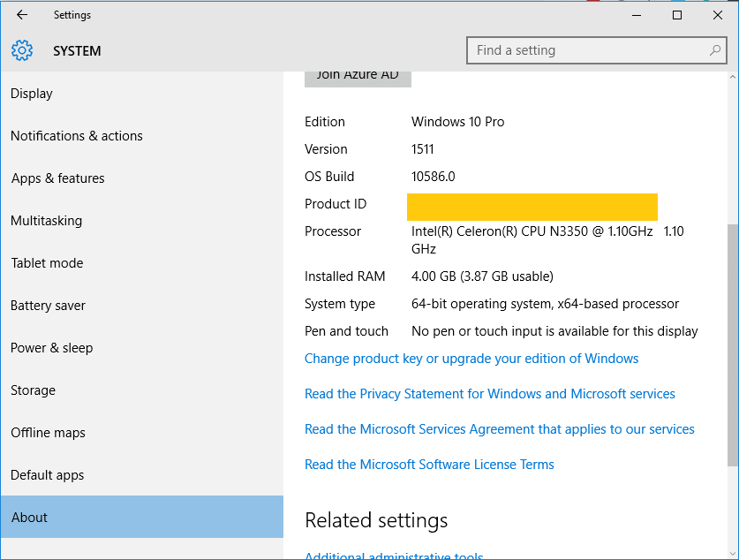
Task: Close the Settings window
Action: (717, 15)
